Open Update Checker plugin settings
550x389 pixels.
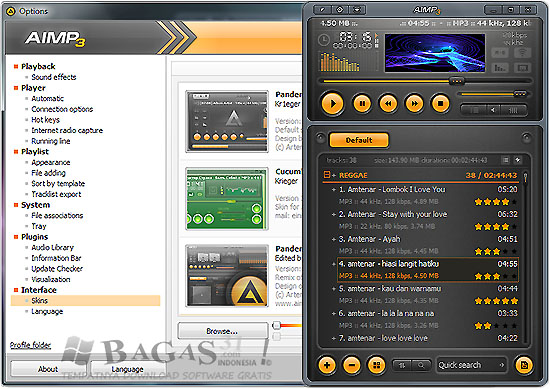[x=57, y=269]
